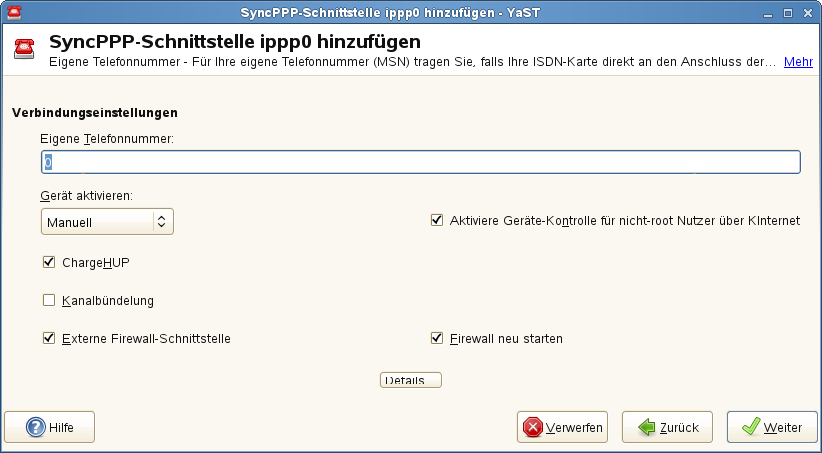Click the Eigene Telefonnummer label text
The height and width of the screenshot is (453, 822).
[107, 138]
